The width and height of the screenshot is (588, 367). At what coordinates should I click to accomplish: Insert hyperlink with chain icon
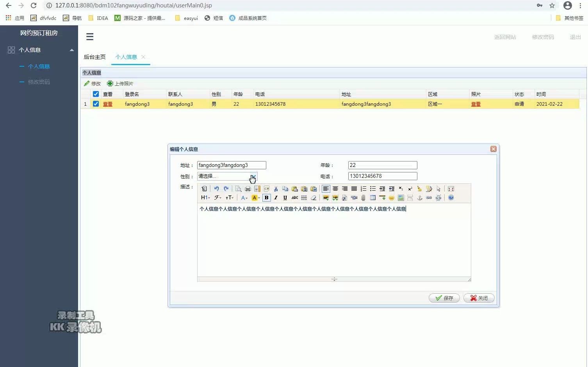429,198
